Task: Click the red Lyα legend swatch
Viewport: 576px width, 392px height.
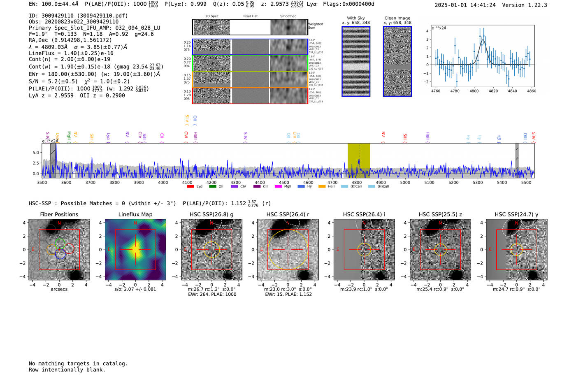Action: tap(190, 187)
